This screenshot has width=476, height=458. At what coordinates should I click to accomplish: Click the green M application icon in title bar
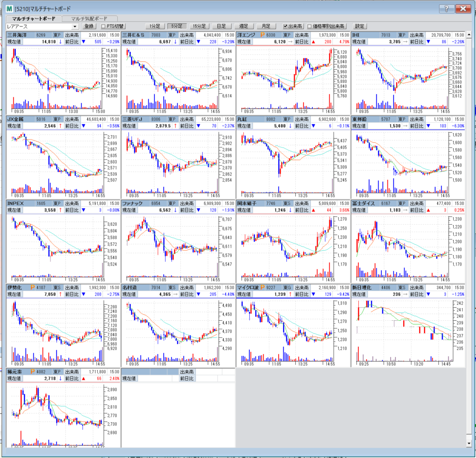pos(9,8)
